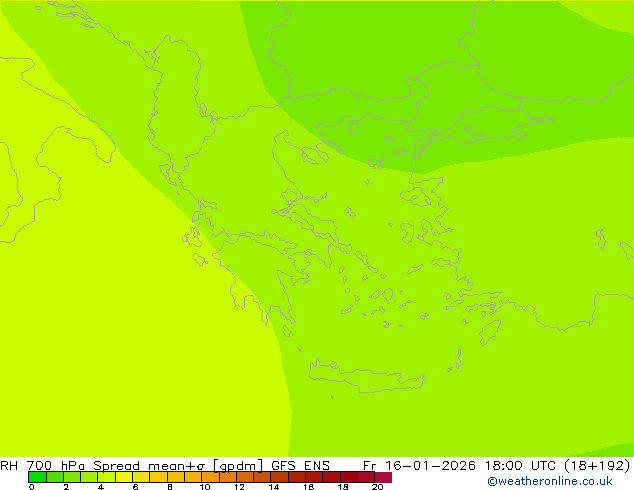Select the "mean+σ" text in the caption
This screenshot has height=490, width=634.
[x=177, y=465]
